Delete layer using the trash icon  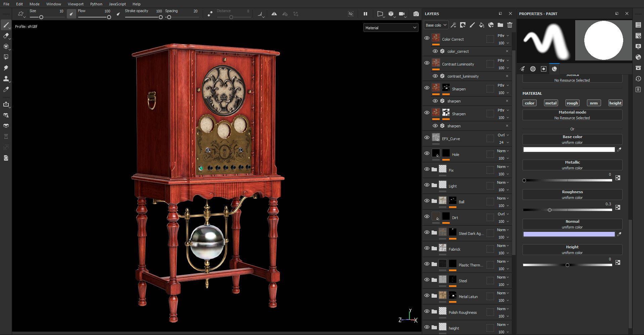pos(509,25)
